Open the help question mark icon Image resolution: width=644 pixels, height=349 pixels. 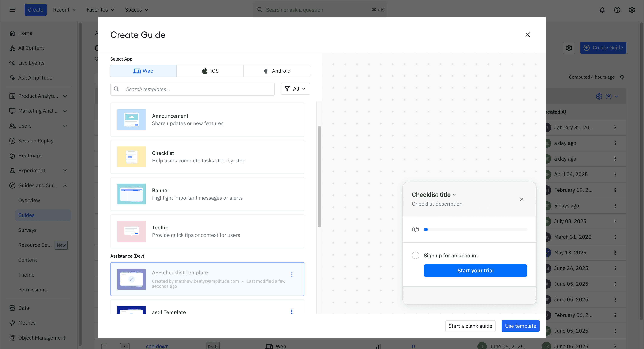pyautogui.click(x=617, y=10)
